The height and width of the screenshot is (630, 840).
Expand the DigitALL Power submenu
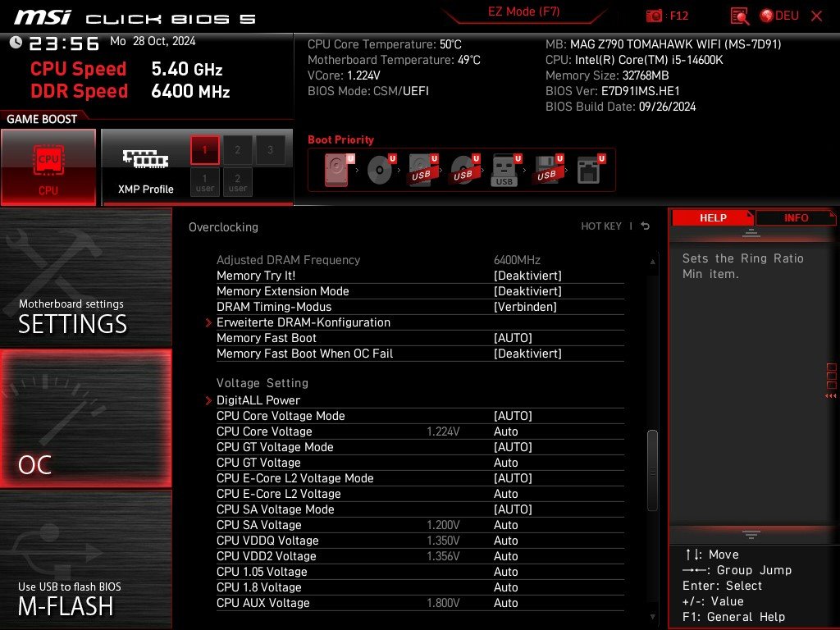coord(258,400)
